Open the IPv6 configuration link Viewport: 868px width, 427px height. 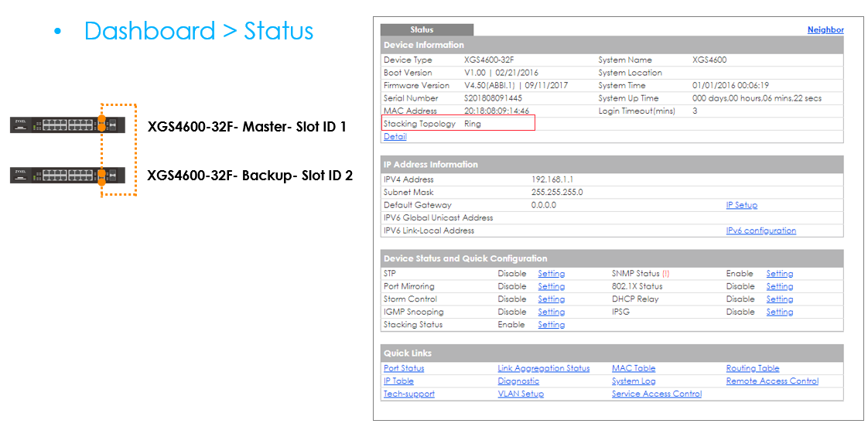(x=761, y=231)
